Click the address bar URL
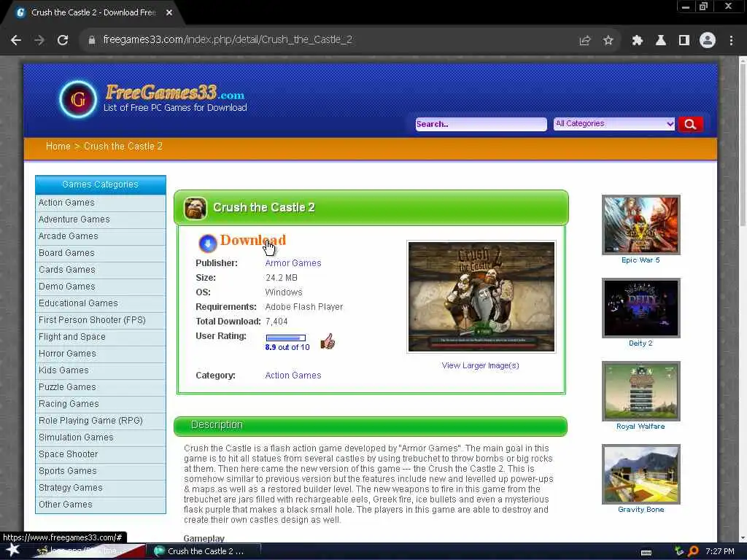The width and height of the screenshot is (747, 560). 228,39
